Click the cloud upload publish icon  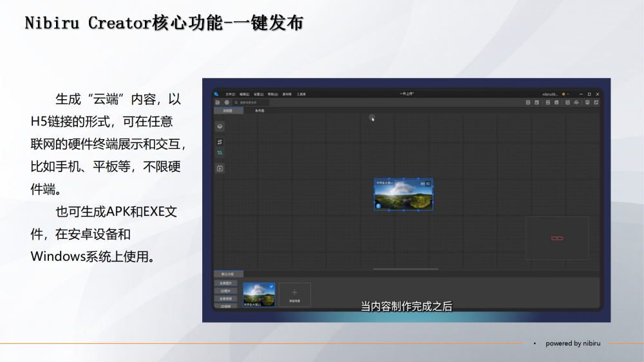576,102
